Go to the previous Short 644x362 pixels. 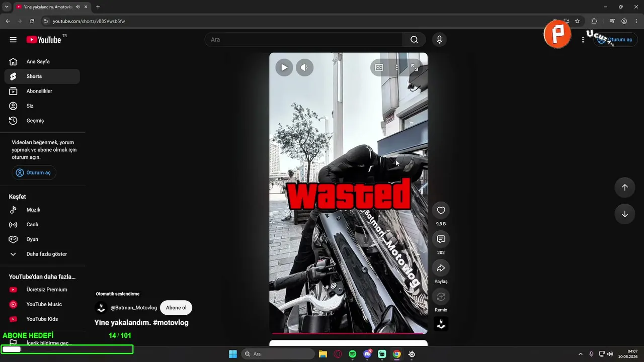coord(624,188)
